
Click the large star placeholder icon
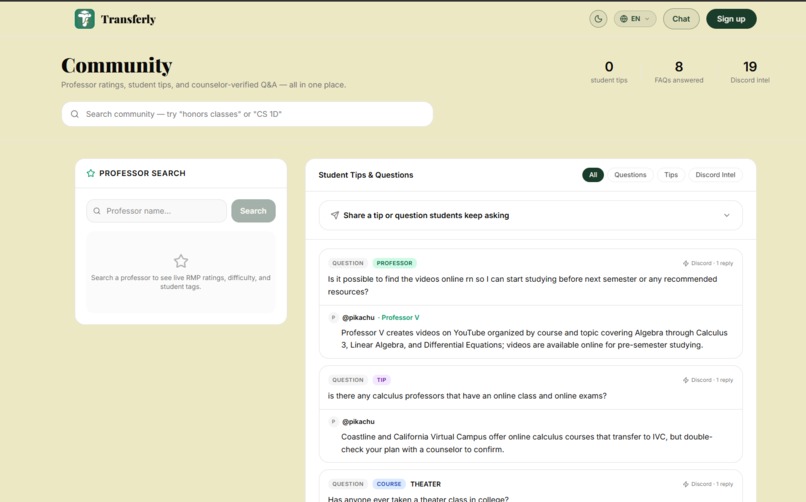pos(180,261)
